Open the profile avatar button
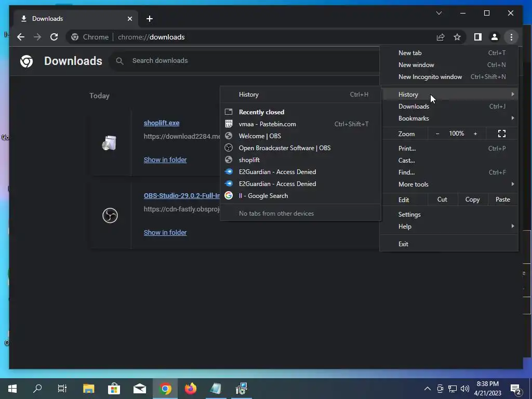The image size is (532, 399). point(495,37)
